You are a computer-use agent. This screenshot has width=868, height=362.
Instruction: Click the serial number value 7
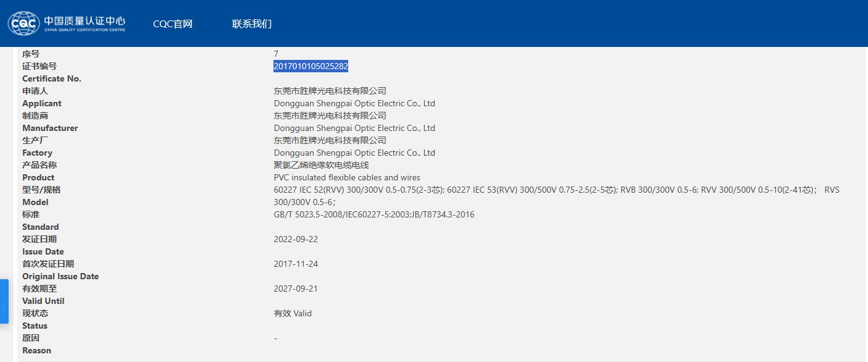click(276, 54)
